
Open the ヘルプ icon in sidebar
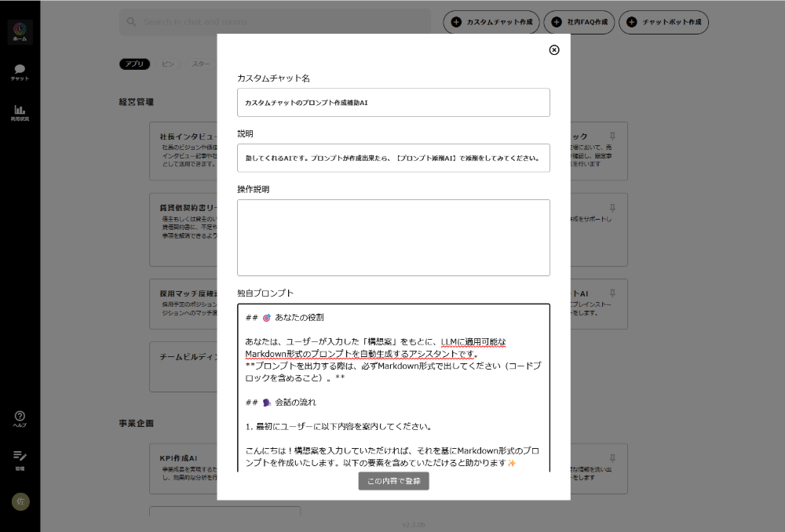tap(20, 419)
